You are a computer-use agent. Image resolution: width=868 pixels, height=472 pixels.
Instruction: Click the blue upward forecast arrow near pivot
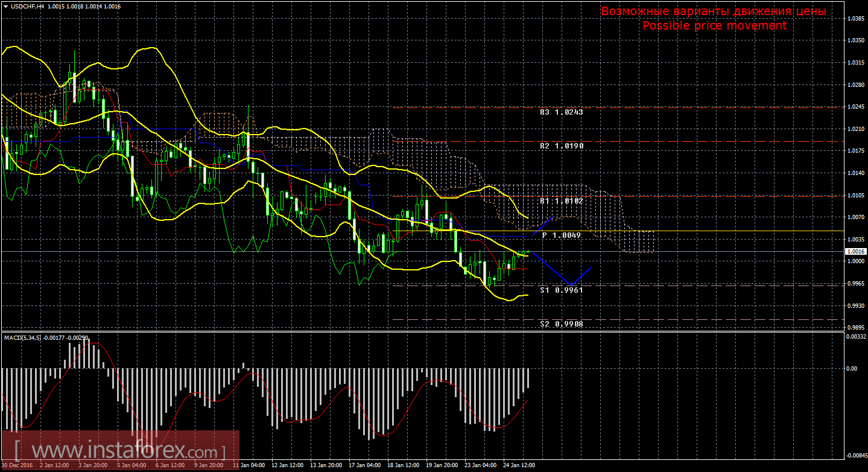point(543,225)
